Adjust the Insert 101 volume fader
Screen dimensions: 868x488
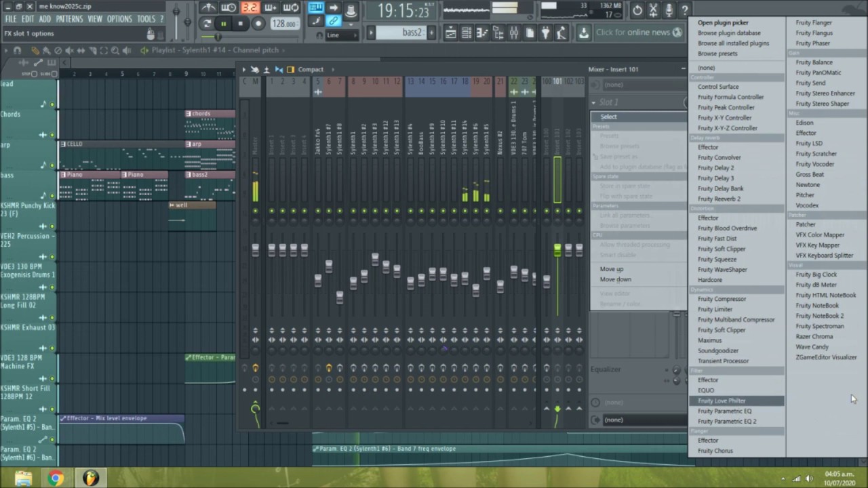(557, 251)
